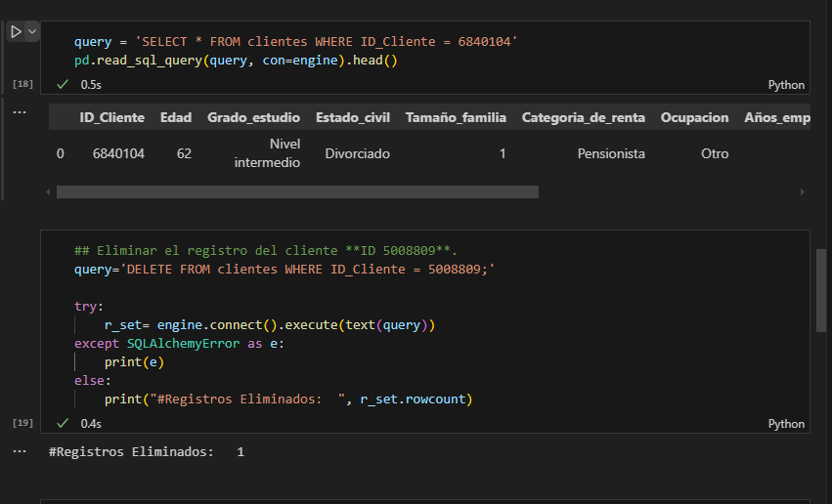The height and width of the screenshot is (504, 832).
Task: Click the table scrollbar left arrow
Action: [x=48, y=191]
